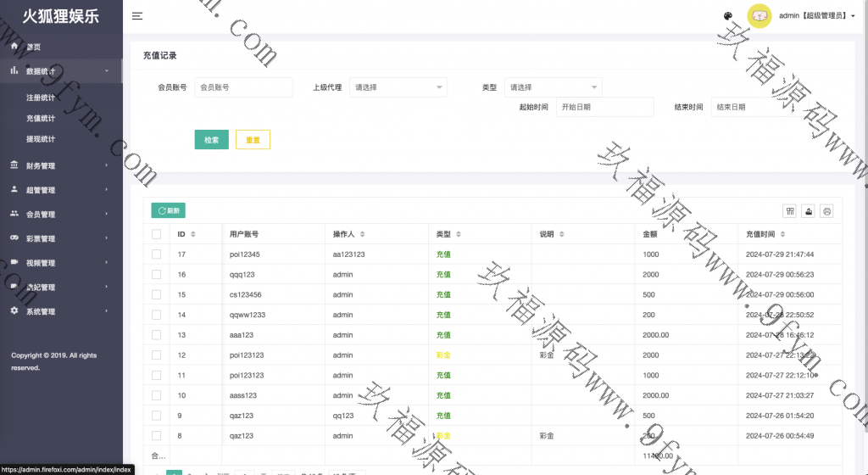Screen dimensions: 868x475
Task: Click the green 检索 search button
Action: (x=211, y=140)
